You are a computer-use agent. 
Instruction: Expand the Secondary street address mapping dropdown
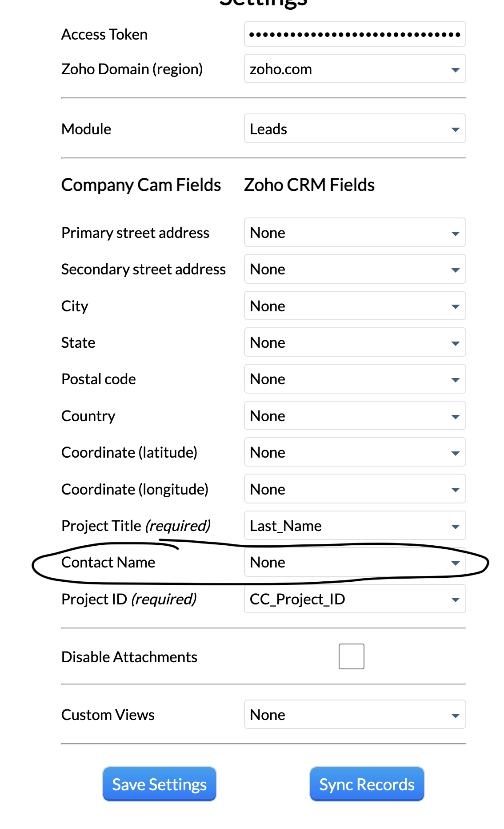(x=355, y=269)
